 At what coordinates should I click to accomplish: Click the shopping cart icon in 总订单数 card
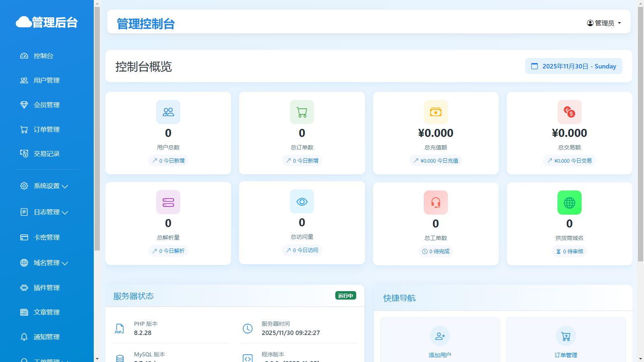302,112
